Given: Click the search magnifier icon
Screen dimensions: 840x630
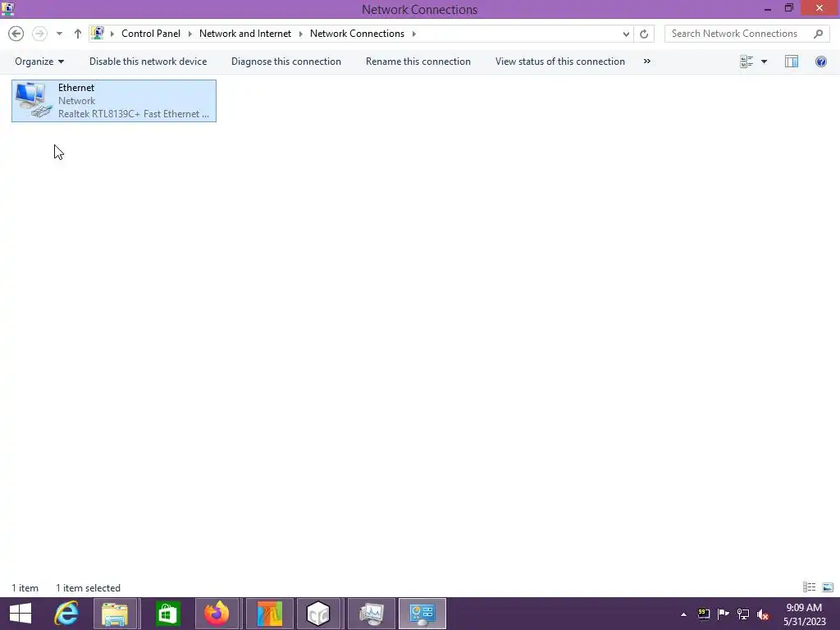Looking at the screenshot, I should [x=818, y=34].
